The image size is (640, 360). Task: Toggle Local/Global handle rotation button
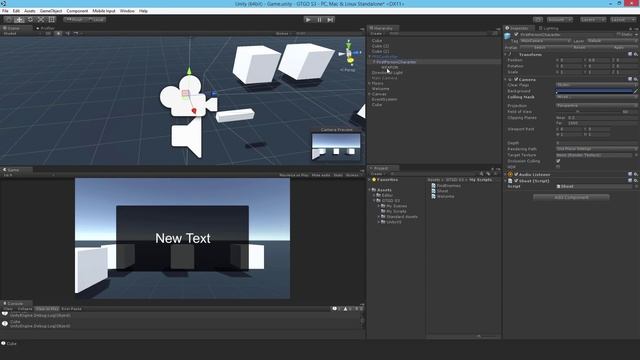tap(96, 20)
